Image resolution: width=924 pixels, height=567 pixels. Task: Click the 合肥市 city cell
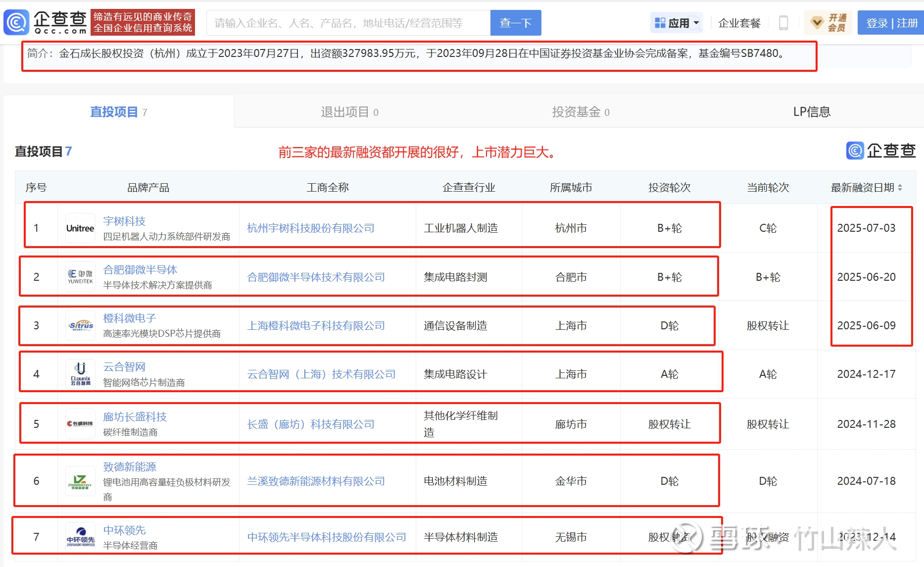pos(571,277)
